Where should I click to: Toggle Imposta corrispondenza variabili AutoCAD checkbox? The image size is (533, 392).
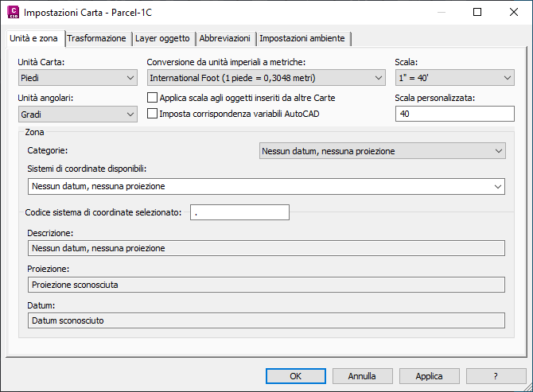pyautogui.click(x=152, y=114)
